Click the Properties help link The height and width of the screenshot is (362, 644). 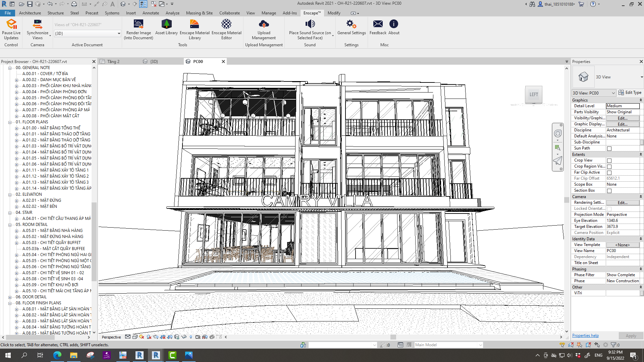(x=585, y=336)
